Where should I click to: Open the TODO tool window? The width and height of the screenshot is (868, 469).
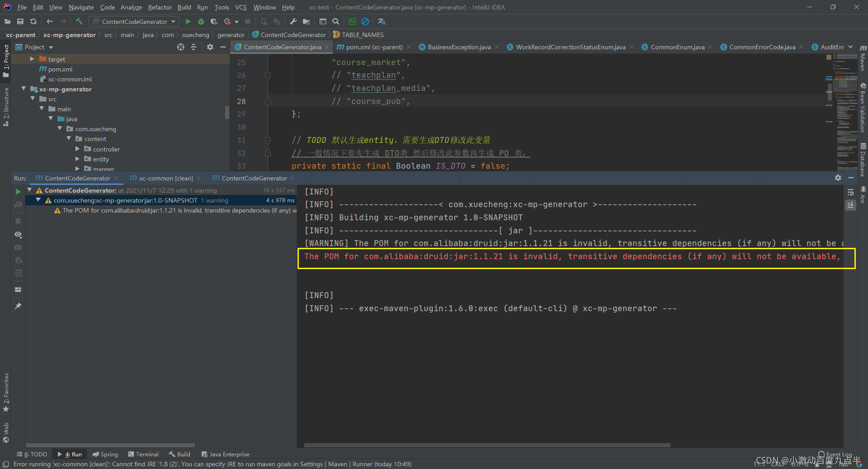click(x=32, y=454)
